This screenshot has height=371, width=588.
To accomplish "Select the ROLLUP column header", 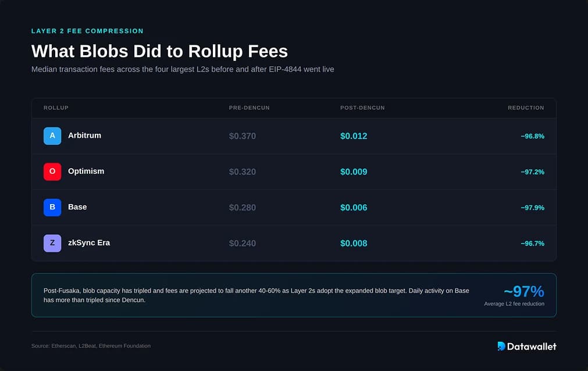I will pyautogui.click(x=56, y=108).
